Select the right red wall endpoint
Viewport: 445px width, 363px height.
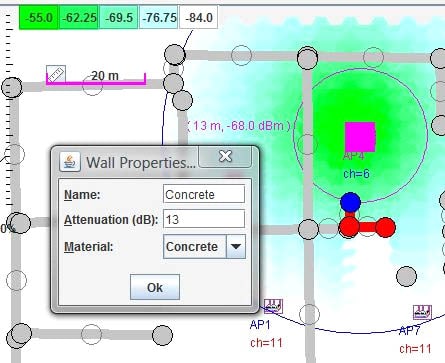tap(385, 228)
